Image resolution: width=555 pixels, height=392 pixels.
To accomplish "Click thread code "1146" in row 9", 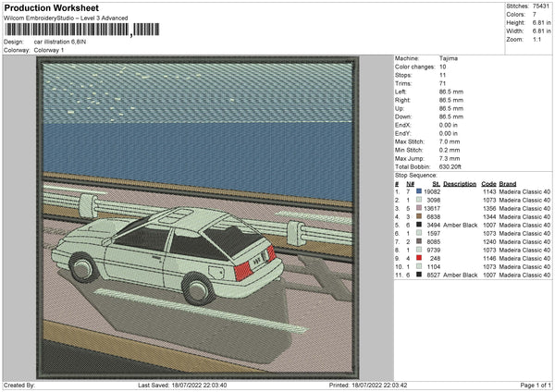I will tap(489, 258).
